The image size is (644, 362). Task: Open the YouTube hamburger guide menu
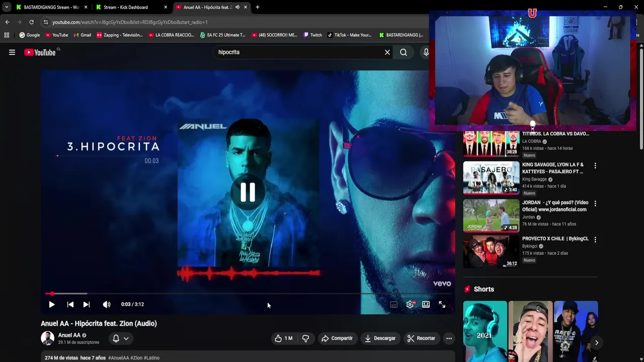[x=12, y=52]
